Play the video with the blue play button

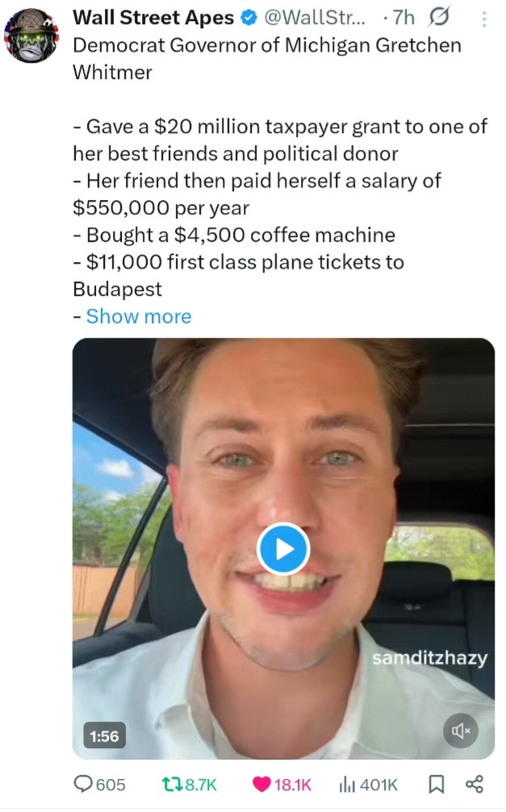[282, 549]
